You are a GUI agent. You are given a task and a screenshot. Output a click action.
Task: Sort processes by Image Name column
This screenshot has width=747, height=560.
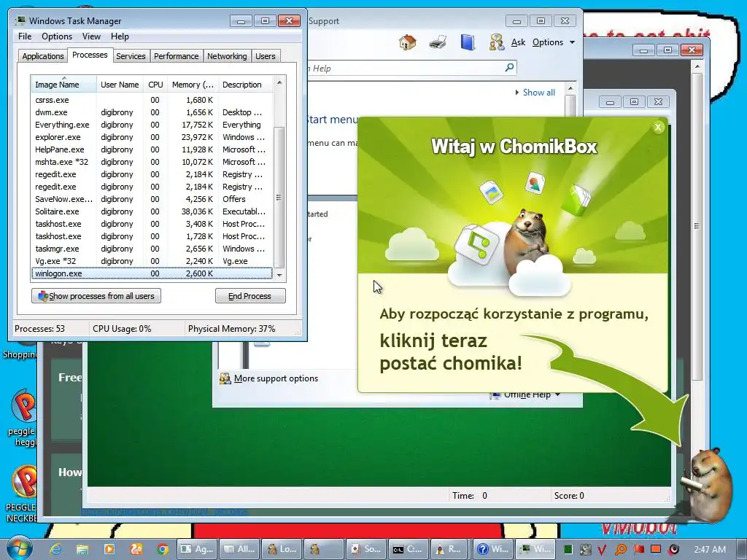pos(63,85)
